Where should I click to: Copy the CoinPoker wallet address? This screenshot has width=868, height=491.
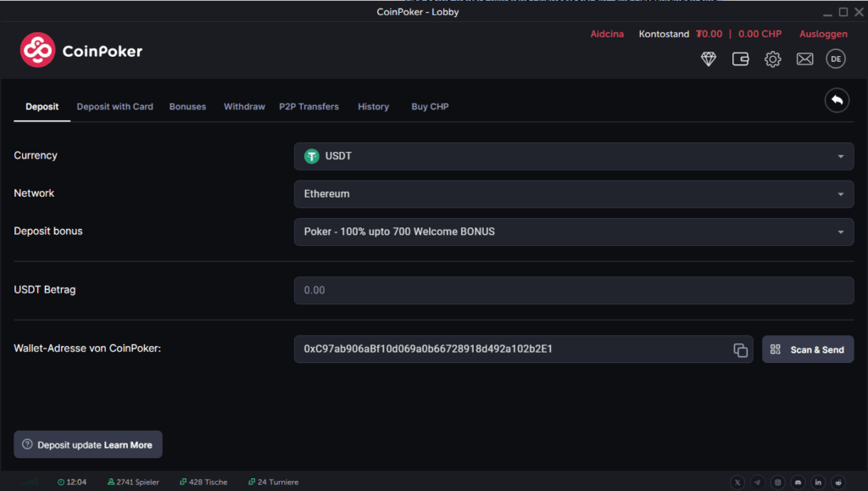[741, 349]
